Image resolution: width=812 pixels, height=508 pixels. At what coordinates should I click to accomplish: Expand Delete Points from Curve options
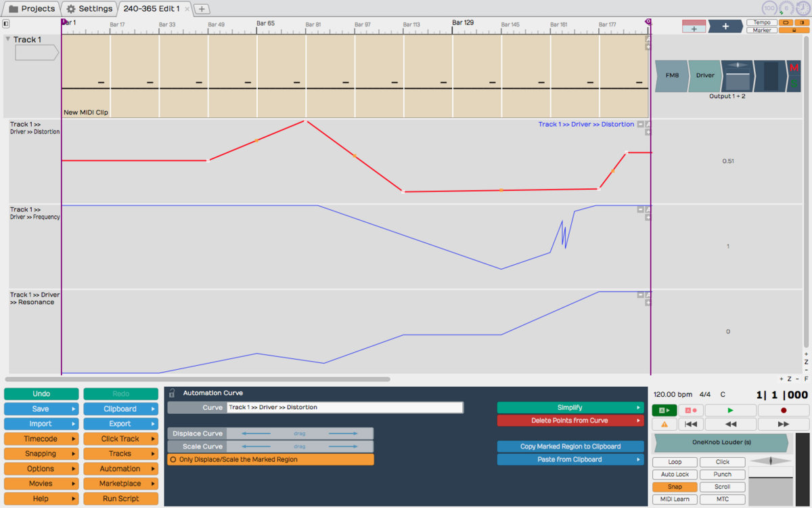click(x=570, y=421)
